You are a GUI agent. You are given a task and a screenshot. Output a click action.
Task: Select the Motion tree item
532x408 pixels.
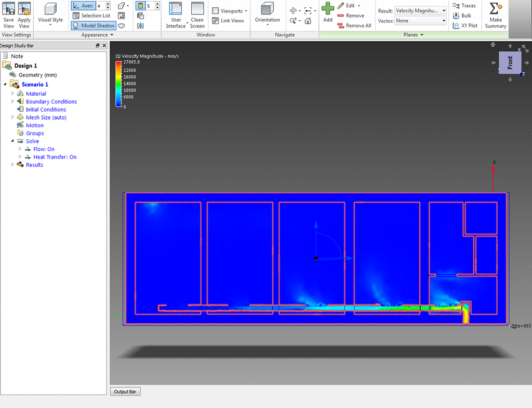[35, 125]
